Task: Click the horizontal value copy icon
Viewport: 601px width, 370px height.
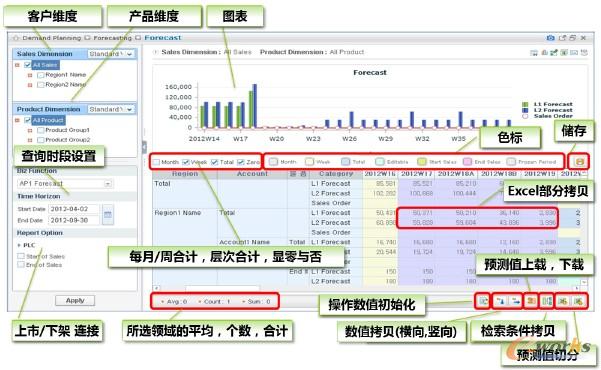Action: click(x=516, y=301)
